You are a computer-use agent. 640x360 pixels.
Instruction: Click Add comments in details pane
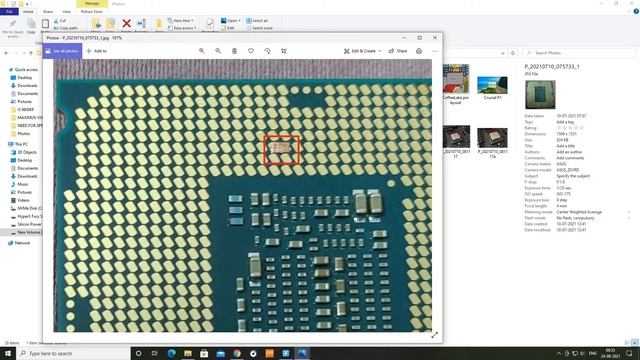(570, 158)
